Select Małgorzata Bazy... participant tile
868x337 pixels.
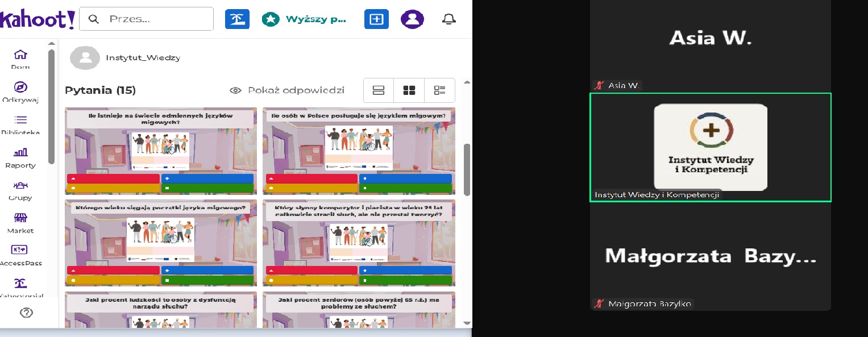pos(711,256)
